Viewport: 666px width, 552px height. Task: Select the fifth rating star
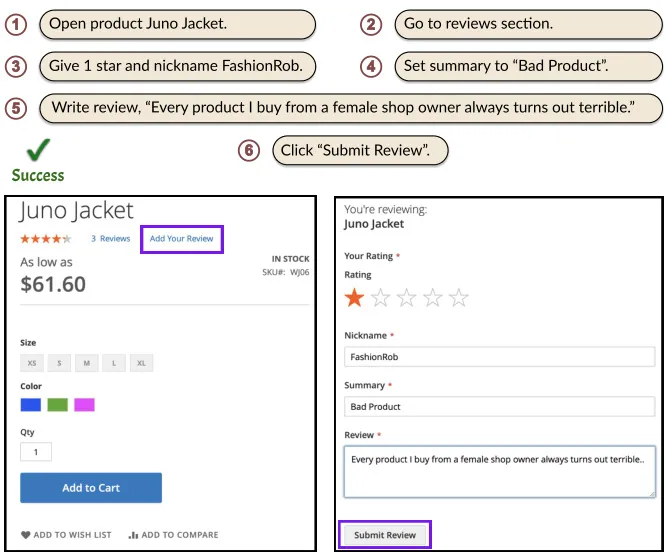click(459, 297)
